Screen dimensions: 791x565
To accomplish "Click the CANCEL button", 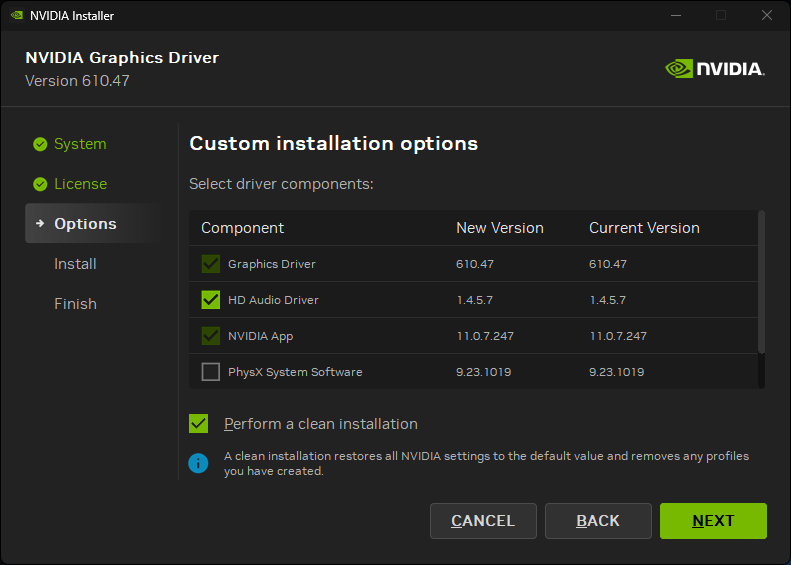I will point(483,521).
